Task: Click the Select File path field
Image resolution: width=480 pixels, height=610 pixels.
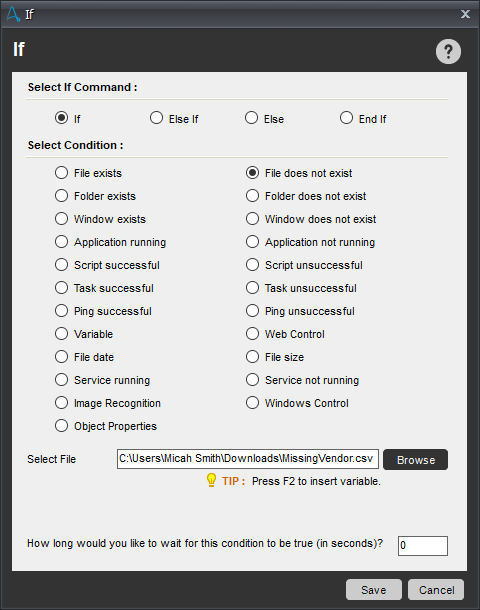Action: click(248, 459)
